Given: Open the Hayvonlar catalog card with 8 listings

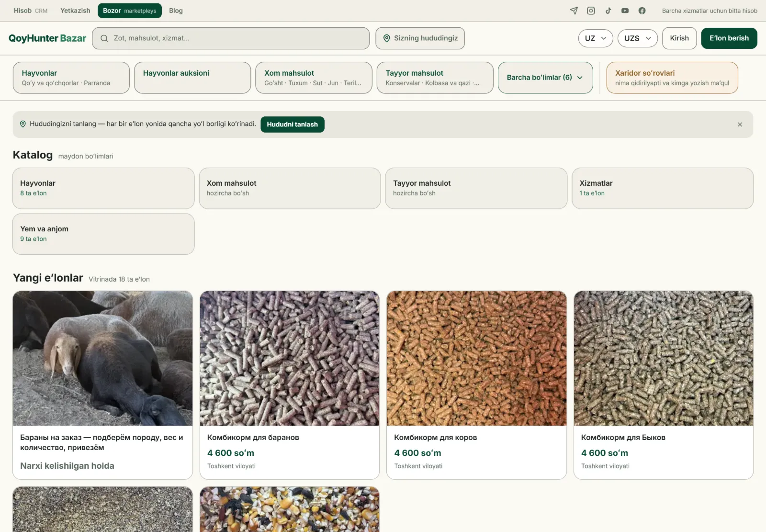Looking at the screenshot, I should (x=103, y=188).
